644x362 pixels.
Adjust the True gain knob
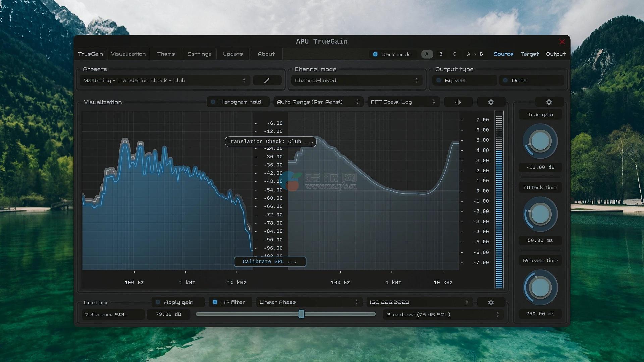click(540, 141)
